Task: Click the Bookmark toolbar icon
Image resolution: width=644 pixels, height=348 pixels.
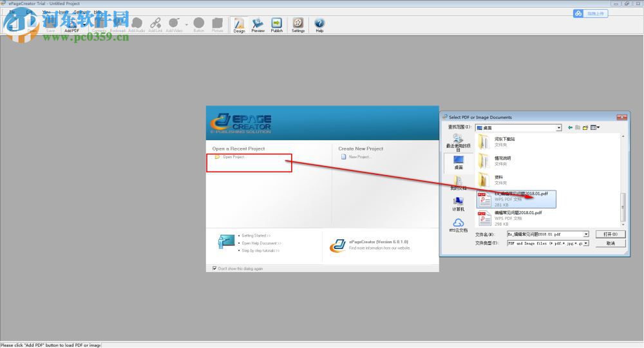Action: tap(118, 26)
